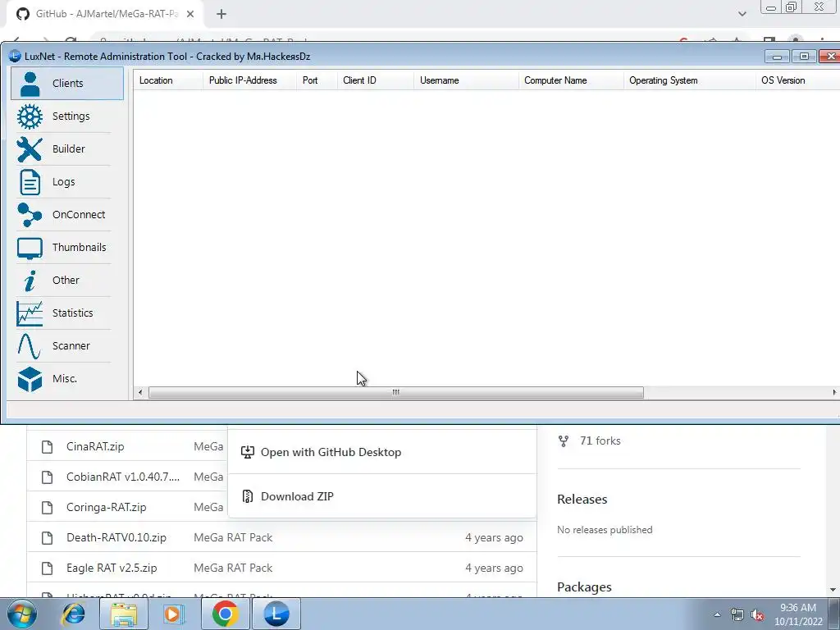Switch to Chrome in the taskbar
The width and height of the screenshot is (840, 630).
pos(225,614)
